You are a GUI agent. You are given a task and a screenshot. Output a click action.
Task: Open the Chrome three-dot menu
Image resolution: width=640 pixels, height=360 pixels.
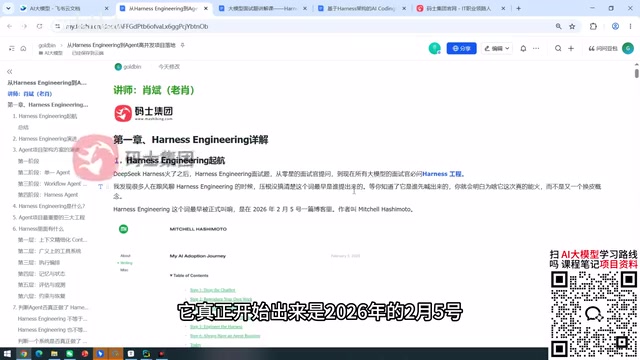pyautogui.click(x=630, y=26)
